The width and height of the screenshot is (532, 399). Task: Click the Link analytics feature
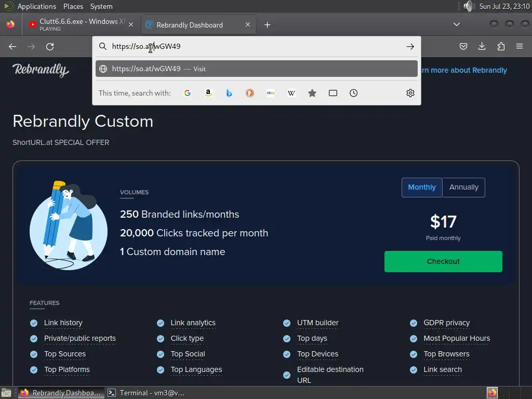193,323
